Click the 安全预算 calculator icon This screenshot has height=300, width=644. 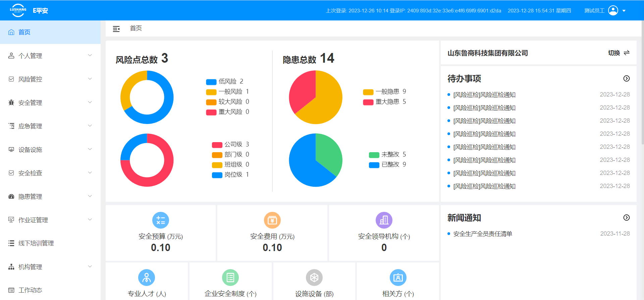(x=161, y=220)
